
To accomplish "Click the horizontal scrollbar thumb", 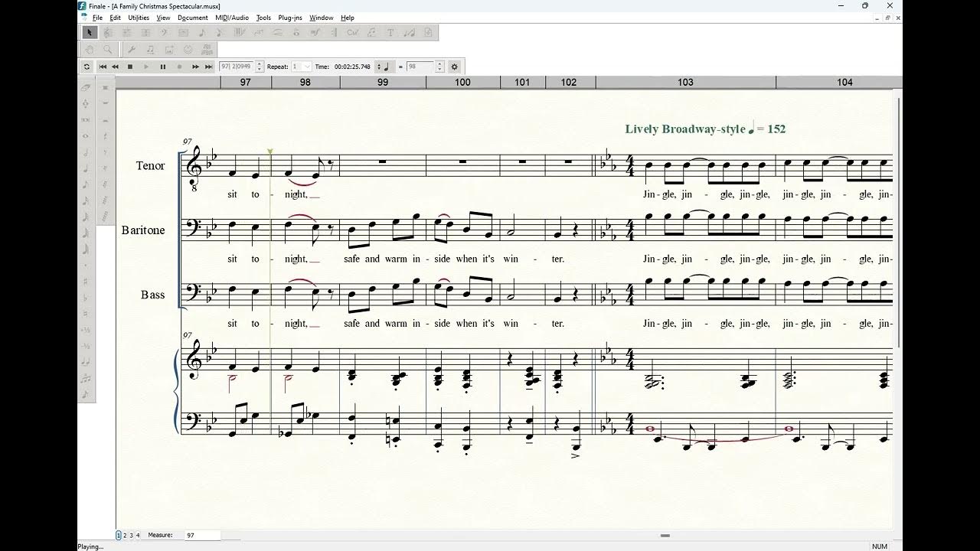I will coord(665,536).
